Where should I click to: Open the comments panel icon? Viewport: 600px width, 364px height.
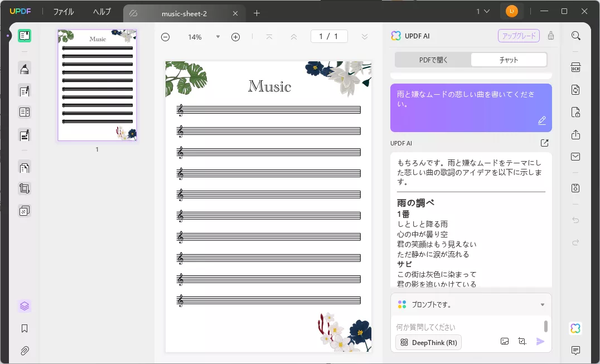575,350
